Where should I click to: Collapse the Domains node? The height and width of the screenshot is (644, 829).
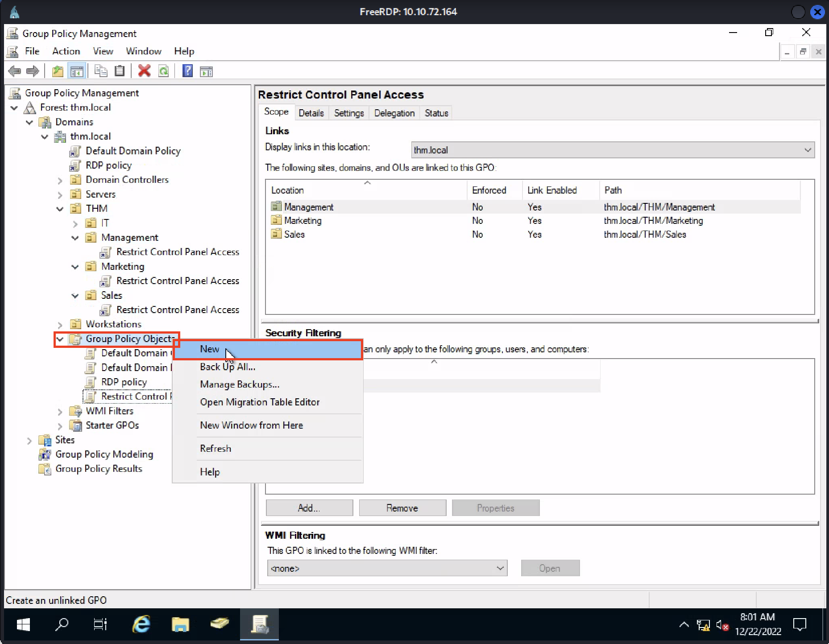point(29,122)
